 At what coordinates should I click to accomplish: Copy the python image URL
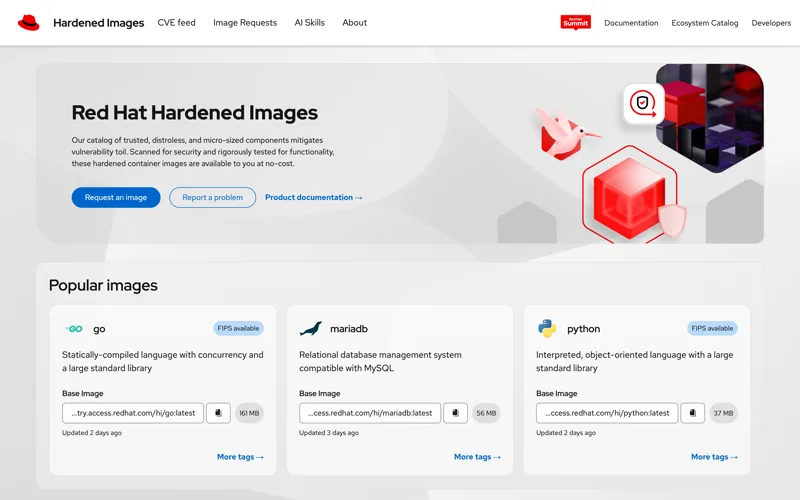(x=693, y=413)
